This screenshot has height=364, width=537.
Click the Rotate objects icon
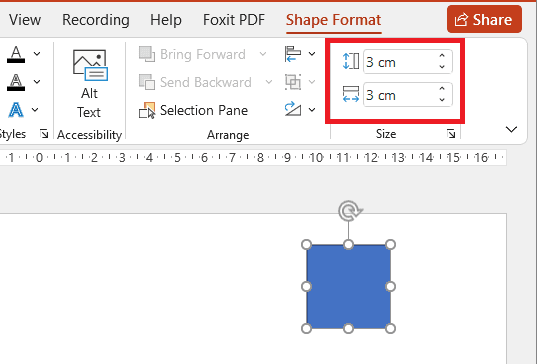pyautogui.click(x=293, y=109)
